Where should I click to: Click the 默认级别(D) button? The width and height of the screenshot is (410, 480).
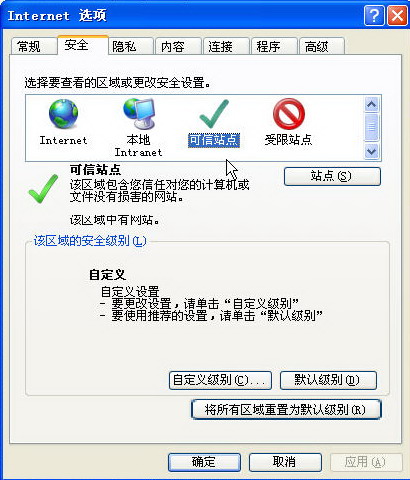(x=328, y=380)
